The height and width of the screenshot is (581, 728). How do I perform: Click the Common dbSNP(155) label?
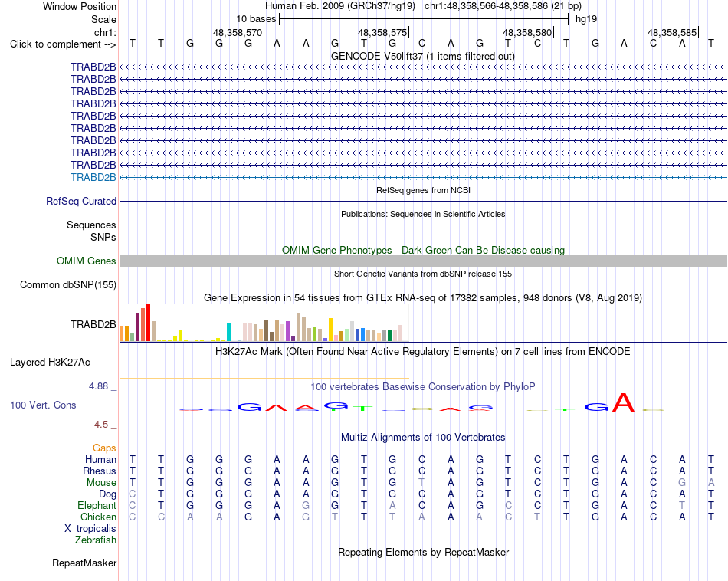(67, 284)
